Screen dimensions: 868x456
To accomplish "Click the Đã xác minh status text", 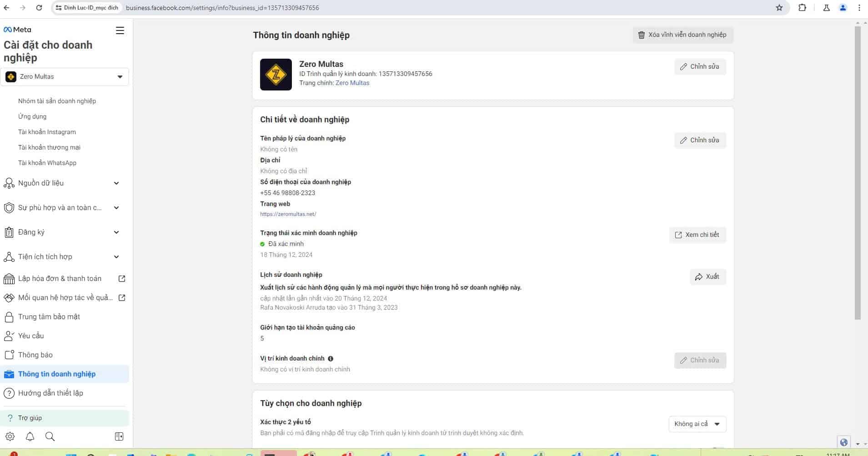I will [286, 244].
